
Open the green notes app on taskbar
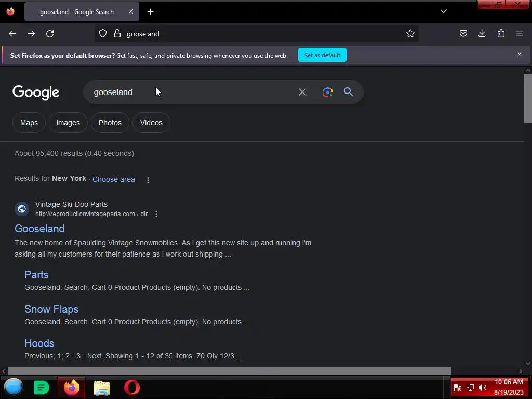pyautogui.click(x=42, y=388)
